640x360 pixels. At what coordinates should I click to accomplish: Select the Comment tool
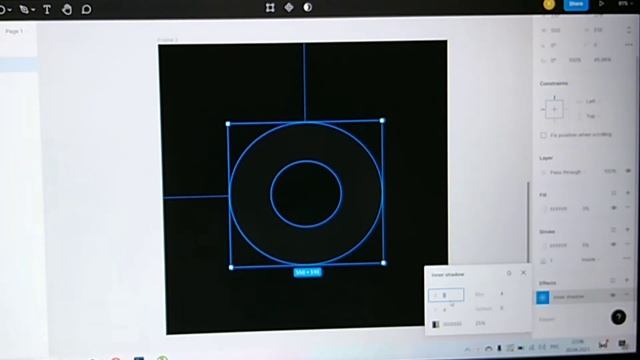(86, 9)
